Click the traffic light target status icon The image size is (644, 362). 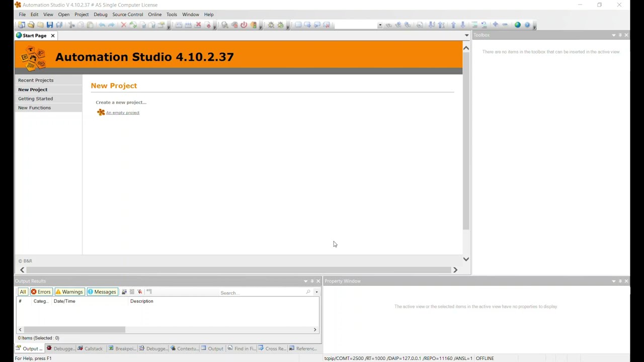click(x=254, y=25)
